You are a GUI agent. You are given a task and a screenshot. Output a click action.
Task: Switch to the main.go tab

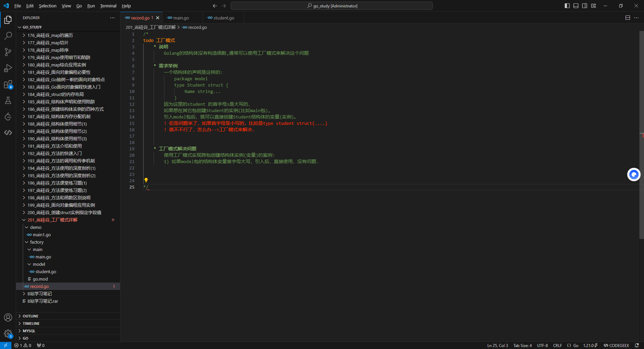(183, 18)
